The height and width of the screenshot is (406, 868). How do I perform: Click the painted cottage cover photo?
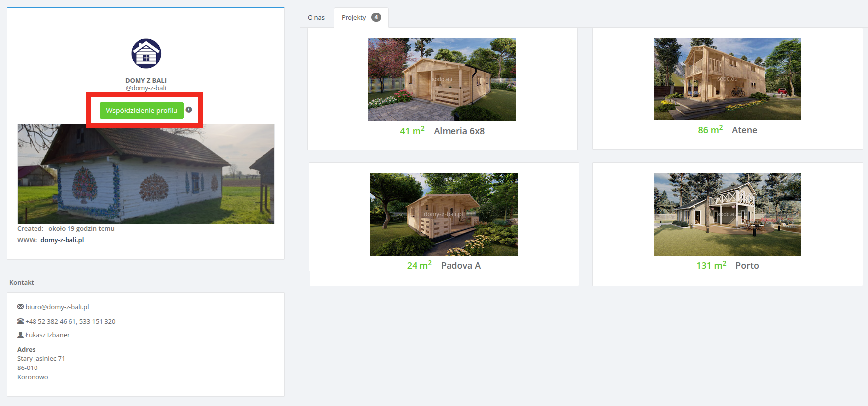tap(145, 174)
